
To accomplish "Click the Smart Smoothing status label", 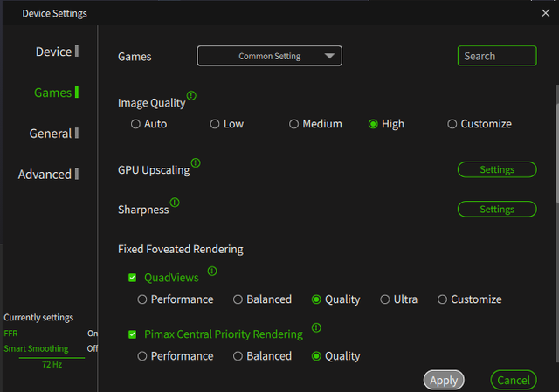I will [36, 348].
